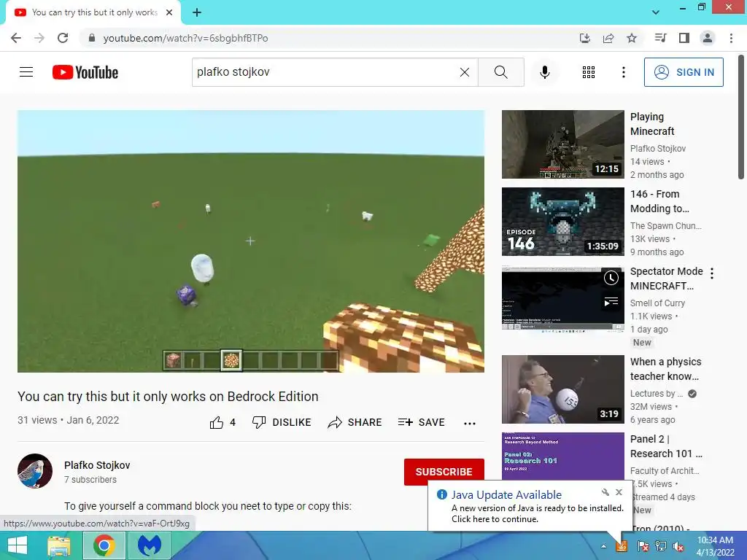Image resolution: width=747 pixels, height=560 pixels.
Task: Open Malwarebytes from the taskbar
Action: pos(149,545)
